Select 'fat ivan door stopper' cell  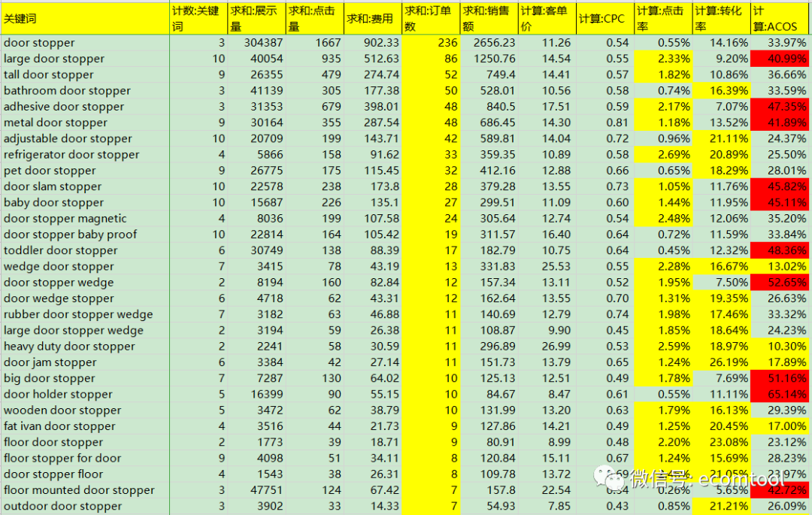85,426
